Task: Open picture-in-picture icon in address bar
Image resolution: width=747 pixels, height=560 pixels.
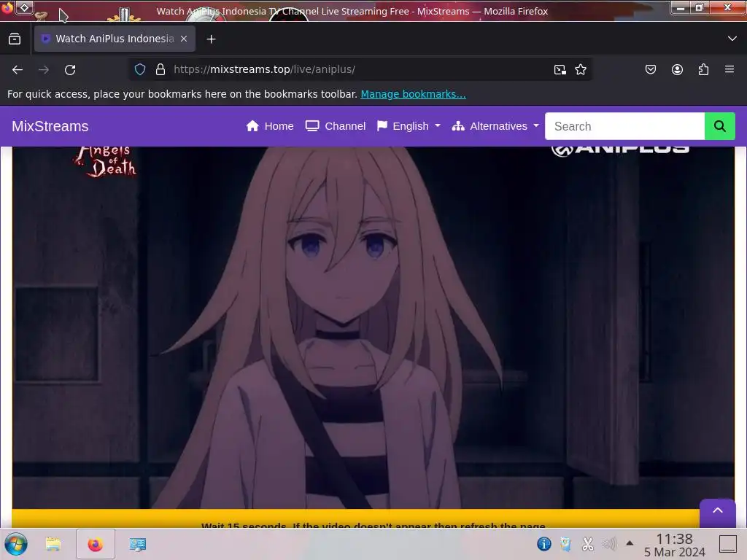Action: tap(560, 69)
